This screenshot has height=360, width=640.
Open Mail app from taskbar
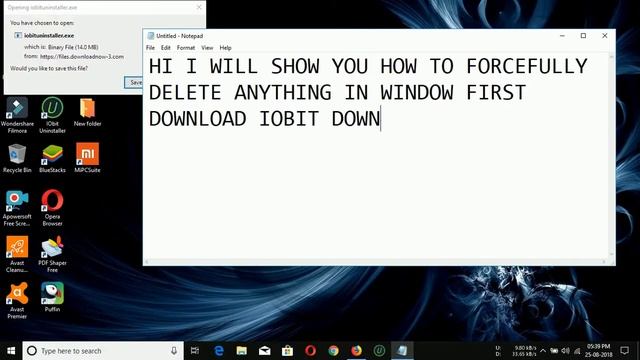coord(264,351)
